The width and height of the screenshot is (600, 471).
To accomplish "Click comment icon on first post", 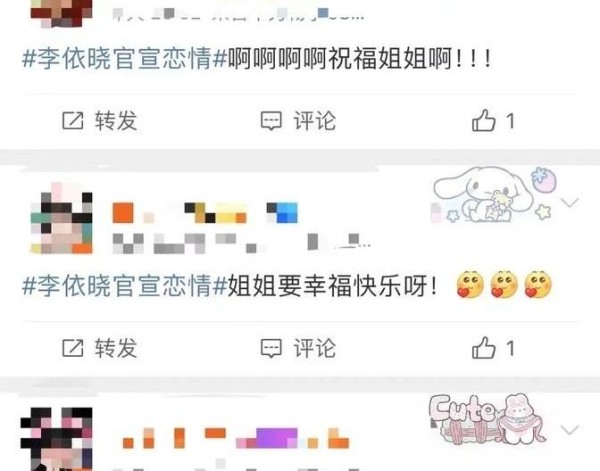I will click(x=271, y=121).
